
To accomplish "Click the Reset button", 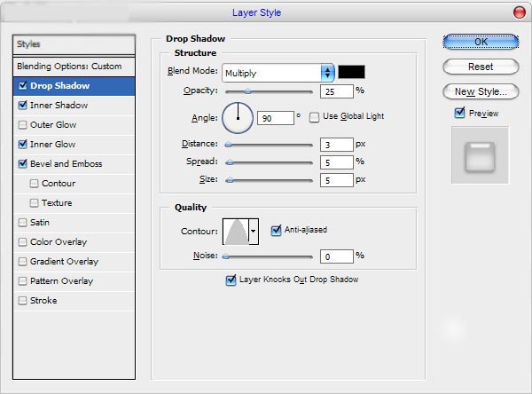I will pos(480,67).
